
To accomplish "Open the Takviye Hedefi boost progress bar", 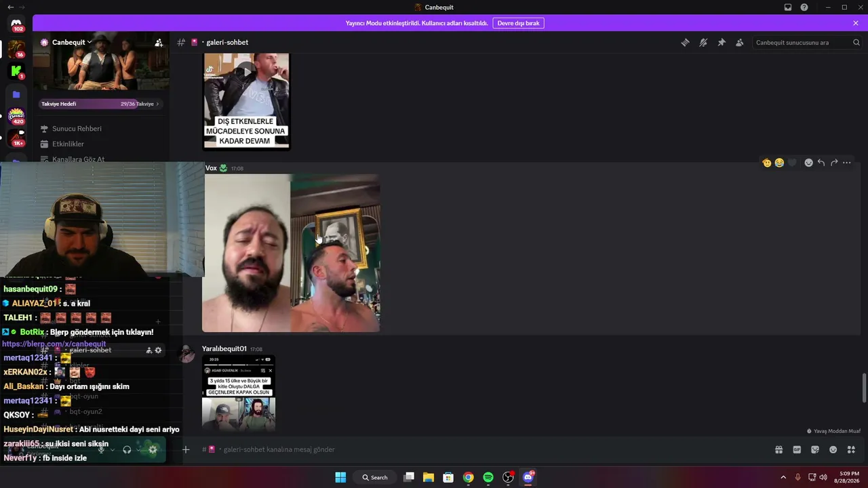I will click(x=100, y=104).
